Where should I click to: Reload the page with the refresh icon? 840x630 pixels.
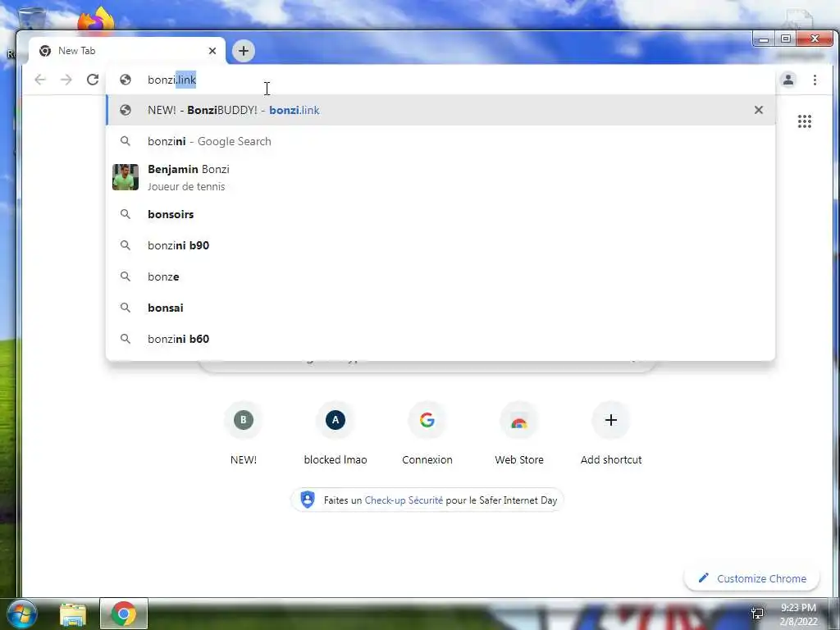point(93,80)
